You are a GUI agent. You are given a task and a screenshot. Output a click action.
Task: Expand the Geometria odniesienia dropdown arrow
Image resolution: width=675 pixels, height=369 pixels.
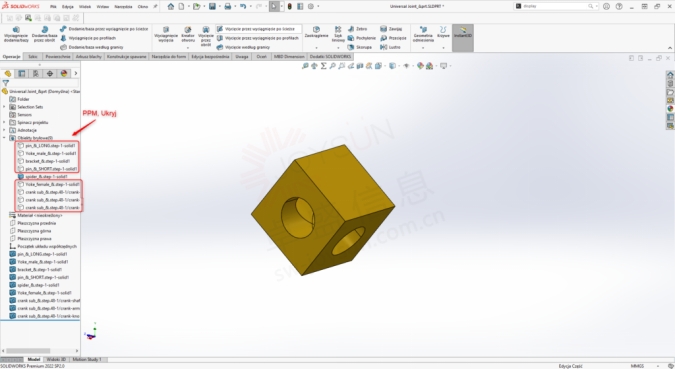[x=423, y=47]
